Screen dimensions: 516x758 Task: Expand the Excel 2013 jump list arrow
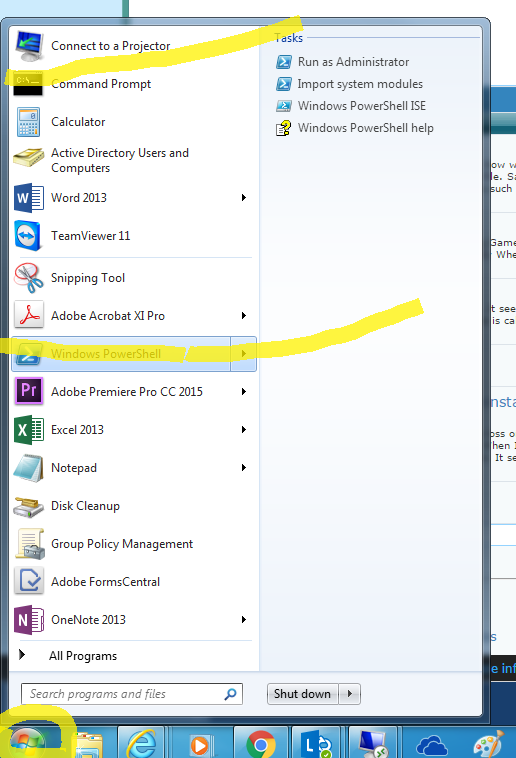click(x=244, y=429)
